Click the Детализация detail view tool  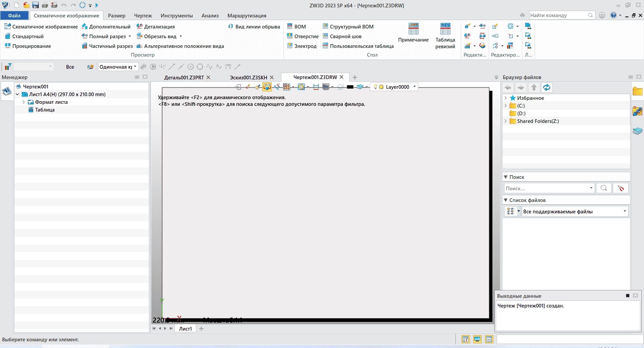coord(156,26)
